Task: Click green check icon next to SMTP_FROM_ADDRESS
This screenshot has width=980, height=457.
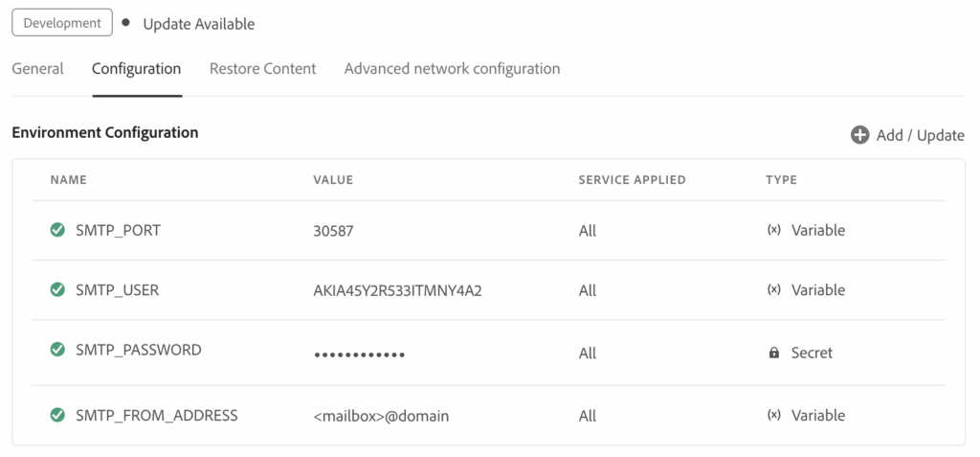Action: pos(57,415)
